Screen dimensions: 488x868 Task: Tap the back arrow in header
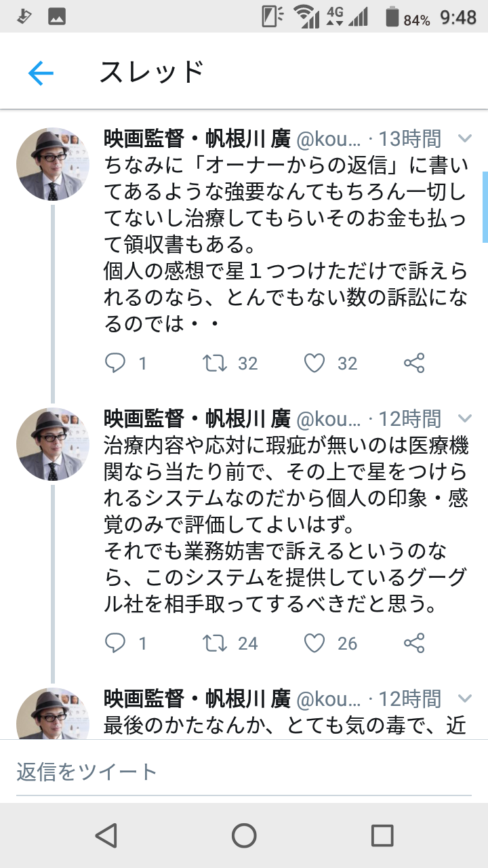click(41, 73)
